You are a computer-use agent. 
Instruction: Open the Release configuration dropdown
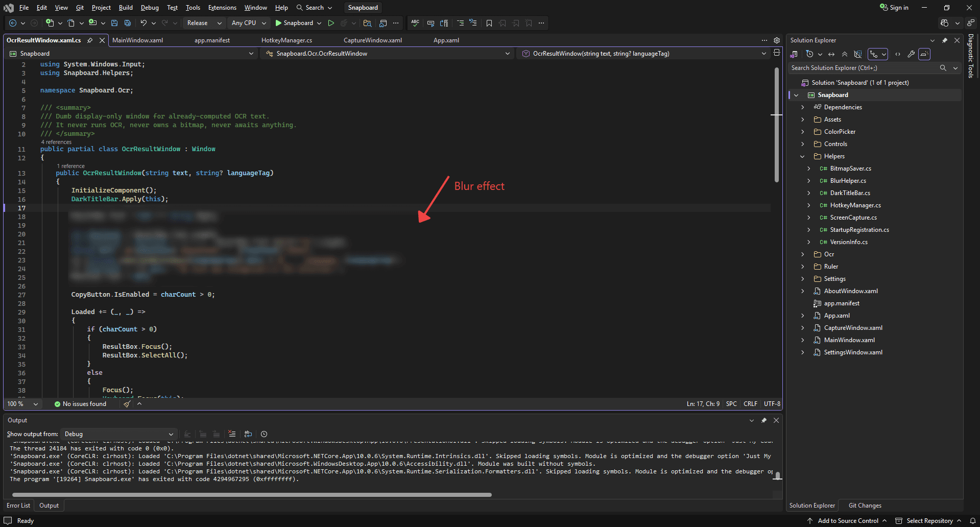pyautogui.click(x=204, y=23)
